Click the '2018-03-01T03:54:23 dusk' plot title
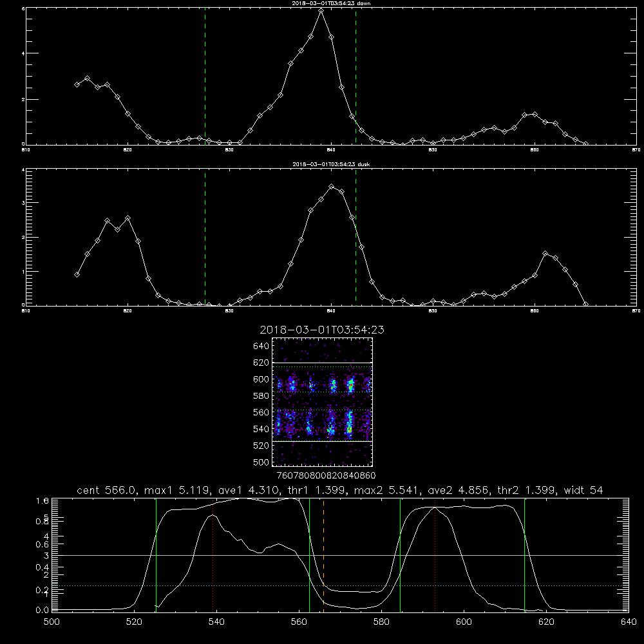 [331, 164]
